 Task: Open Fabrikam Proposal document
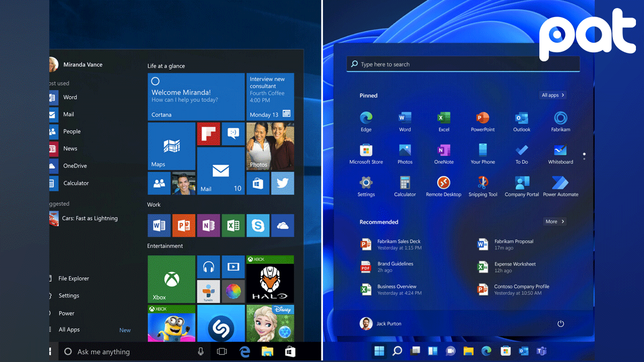[506, 244]
